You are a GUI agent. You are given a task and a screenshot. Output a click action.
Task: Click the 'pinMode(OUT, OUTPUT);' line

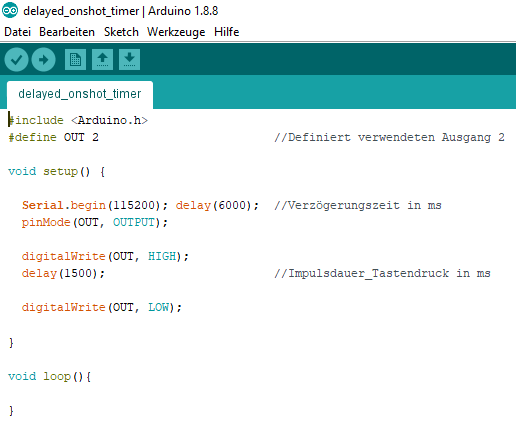click(95, 222)
